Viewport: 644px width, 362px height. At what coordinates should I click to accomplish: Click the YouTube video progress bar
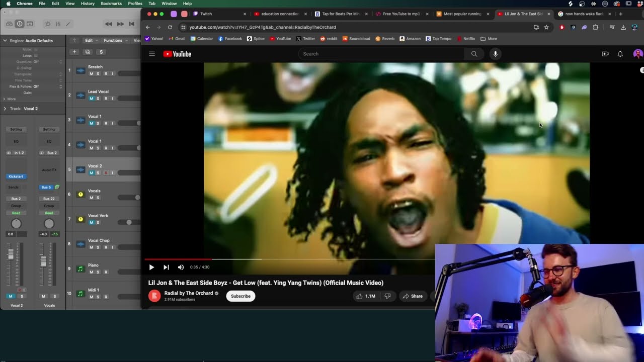tap(289, 259)
